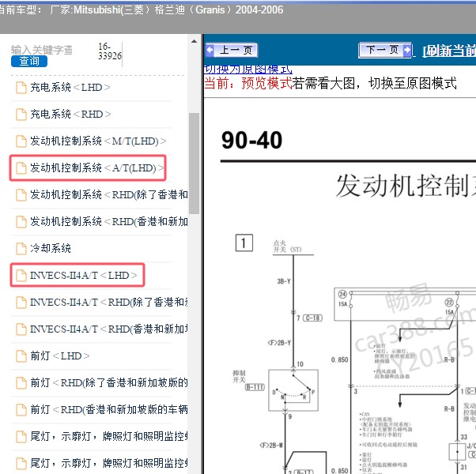Screen dimensions: 476x474
Task: Click document icon beside INVECS-II4A/T <RHD(除了香港和
Action: pos(21,303)
